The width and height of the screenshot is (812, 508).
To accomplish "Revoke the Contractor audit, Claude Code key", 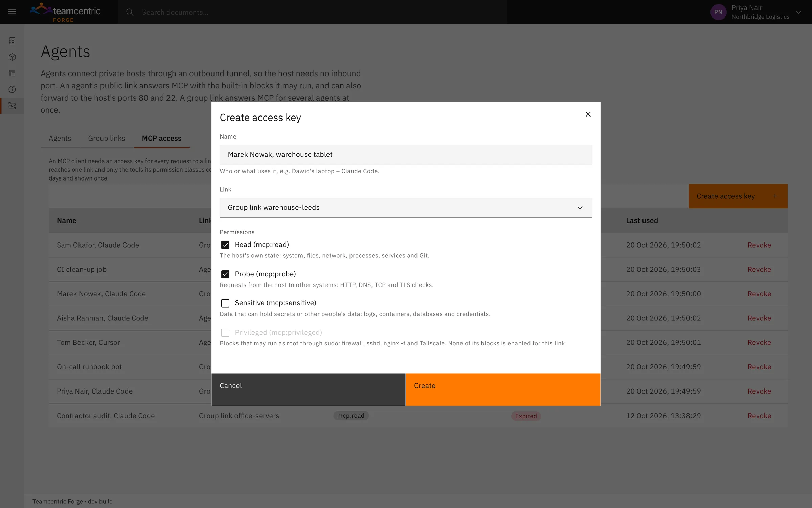I will (759, 416).
